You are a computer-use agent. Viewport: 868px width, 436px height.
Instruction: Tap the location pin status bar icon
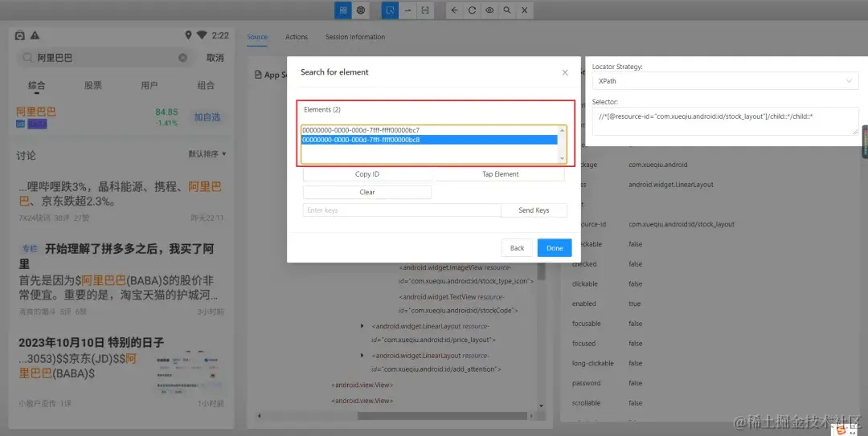click(188, 35)
